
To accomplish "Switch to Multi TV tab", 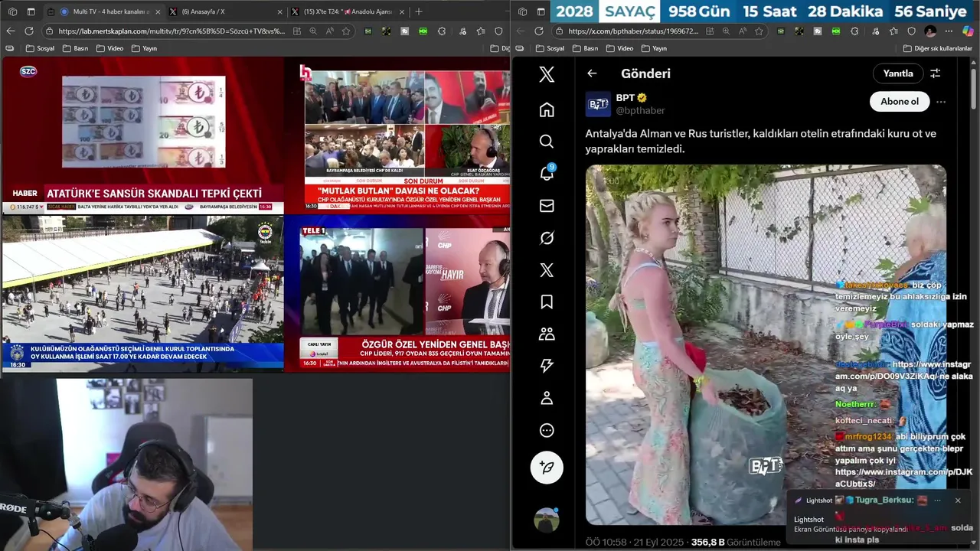I will (103, 11).
